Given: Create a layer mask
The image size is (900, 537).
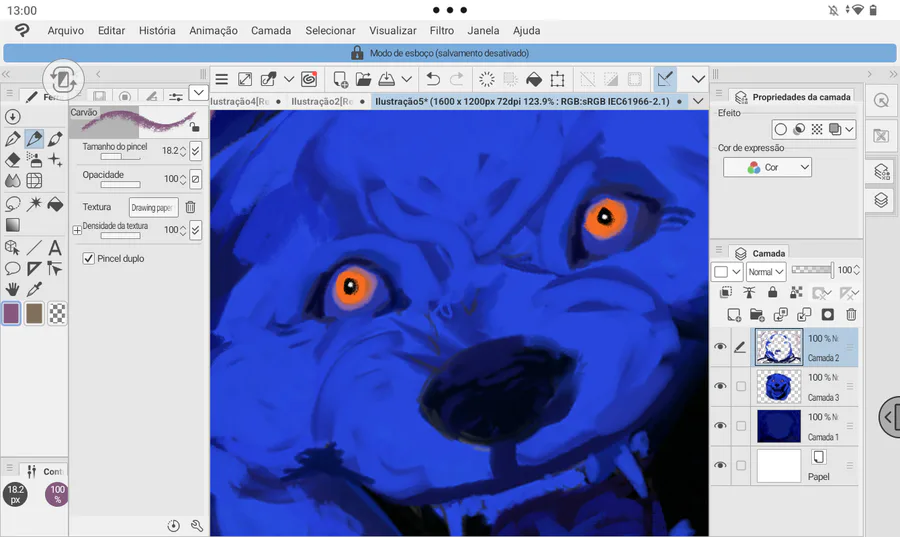Looking at the screenshot, I should tap(828, 314).
